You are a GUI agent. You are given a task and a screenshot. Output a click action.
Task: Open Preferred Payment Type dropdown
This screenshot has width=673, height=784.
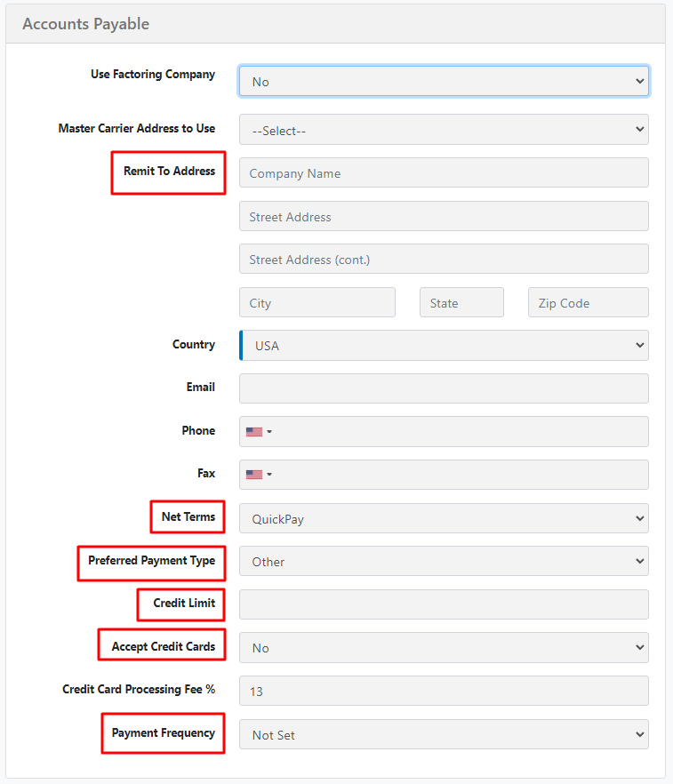(x=444, y=561)
